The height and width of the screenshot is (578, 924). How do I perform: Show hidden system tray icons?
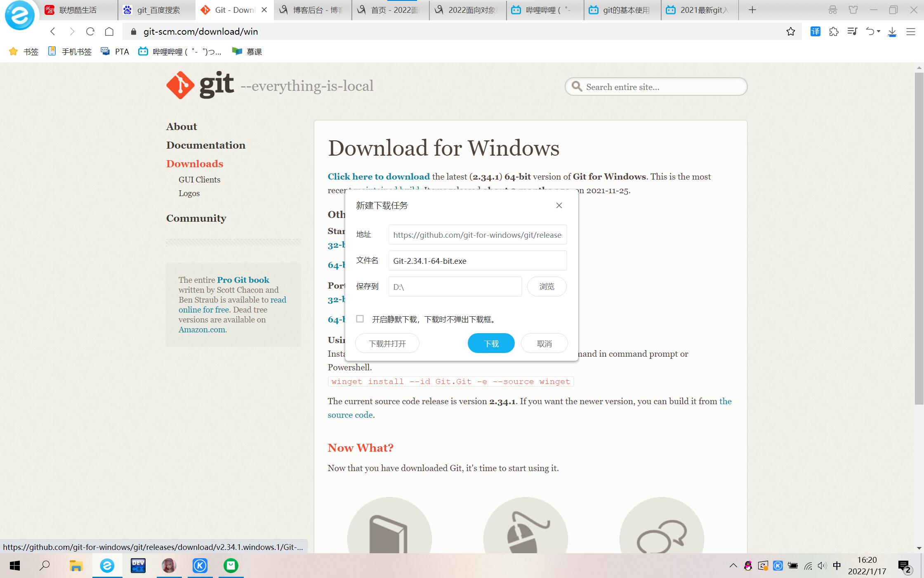[733, 566]
